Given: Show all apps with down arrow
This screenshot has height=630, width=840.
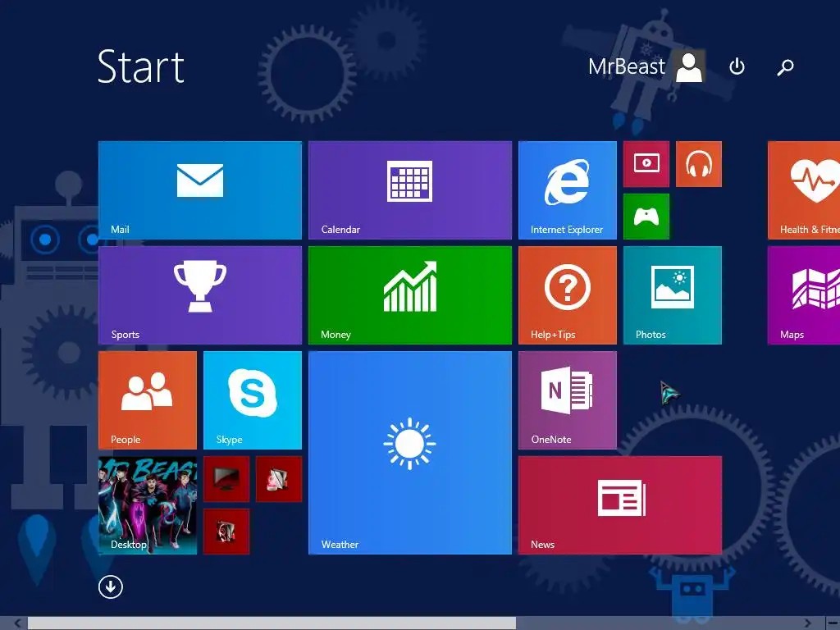Looking at the screenshot, I should [111, 587].
